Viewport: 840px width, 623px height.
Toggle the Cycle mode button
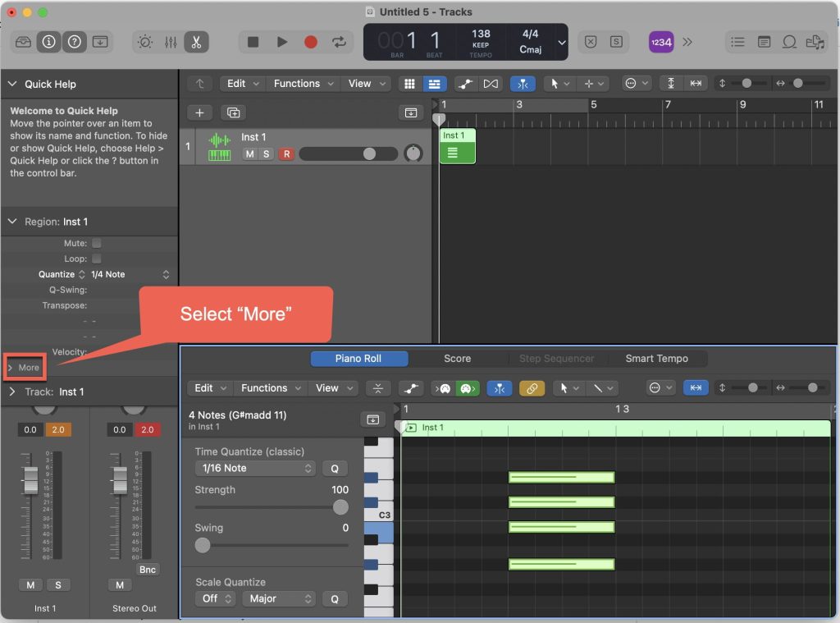(338, 42)
